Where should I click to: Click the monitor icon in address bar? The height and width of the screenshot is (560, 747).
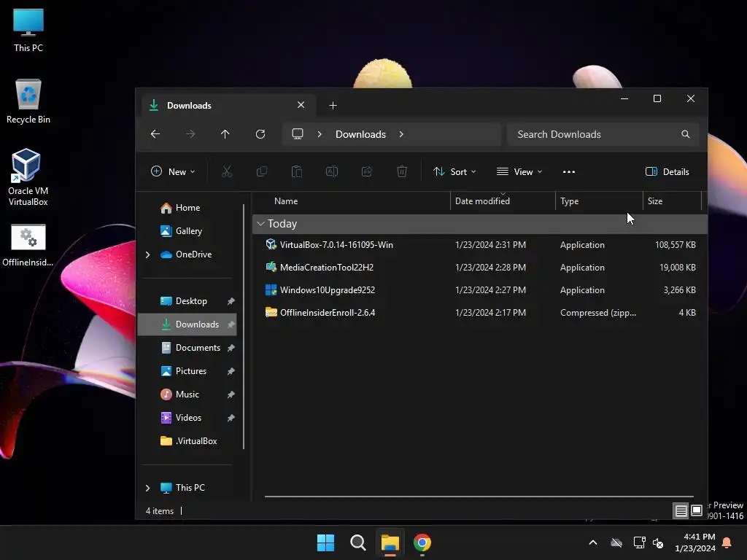298,134
